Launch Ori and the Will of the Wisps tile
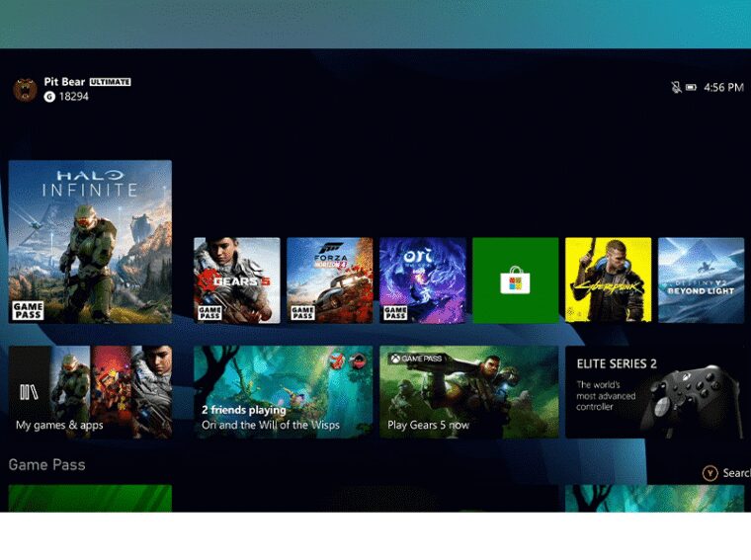The image size is (751, 560). point(423,280)
